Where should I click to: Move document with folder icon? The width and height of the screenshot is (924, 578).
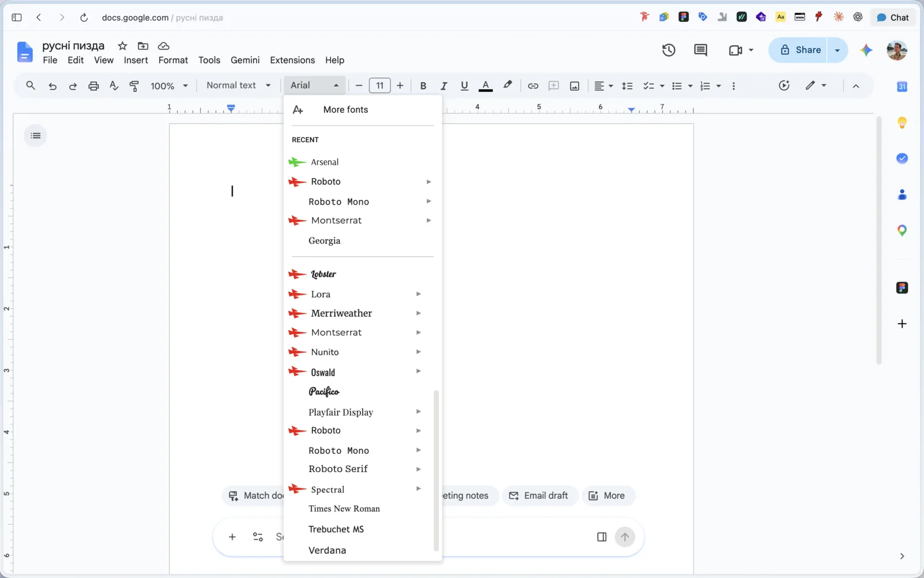point(143,46)
